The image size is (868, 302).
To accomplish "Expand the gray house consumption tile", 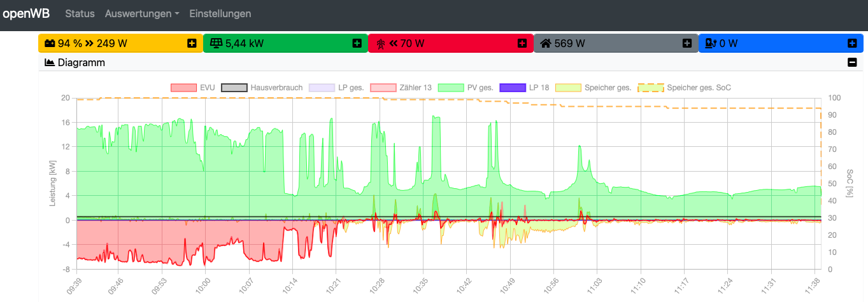I will click(x=687, y=43).
